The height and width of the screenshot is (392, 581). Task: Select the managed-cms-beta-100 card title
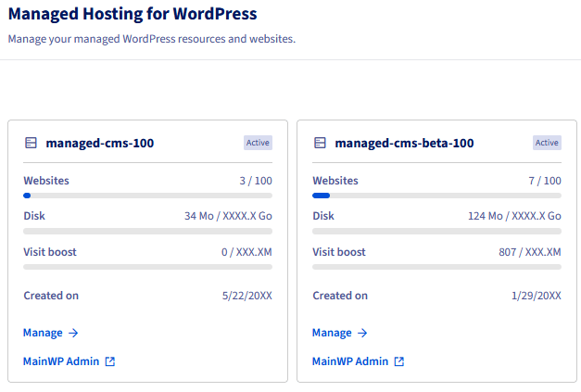(404, 143)
